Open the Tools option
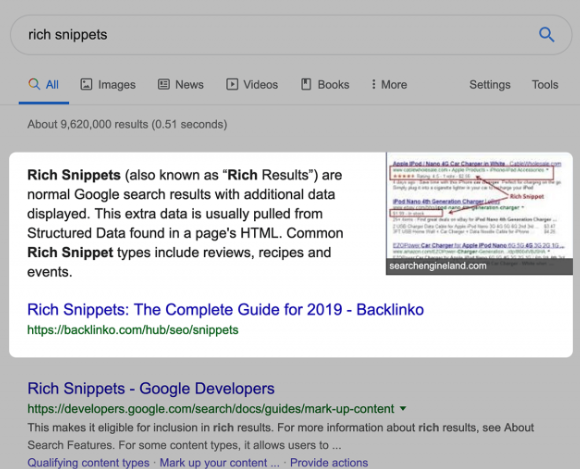 (545, 85)
